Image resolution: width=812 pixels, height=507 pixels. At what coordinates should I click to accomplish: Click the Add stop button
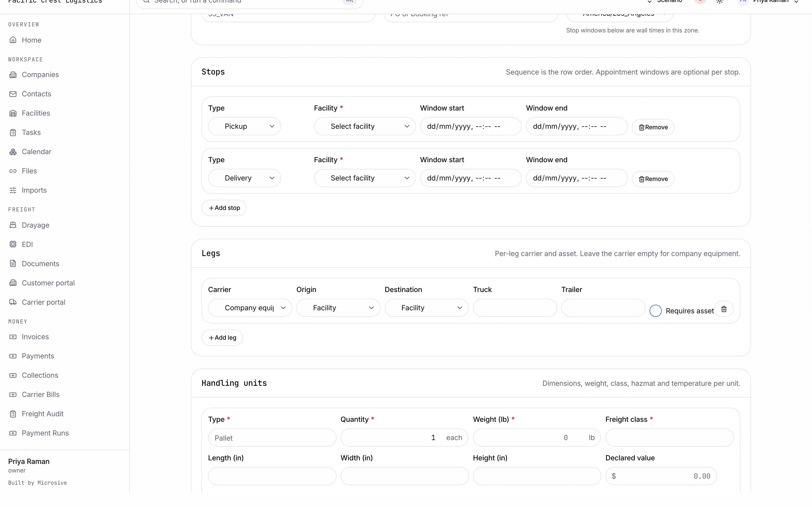pos(224,208)
